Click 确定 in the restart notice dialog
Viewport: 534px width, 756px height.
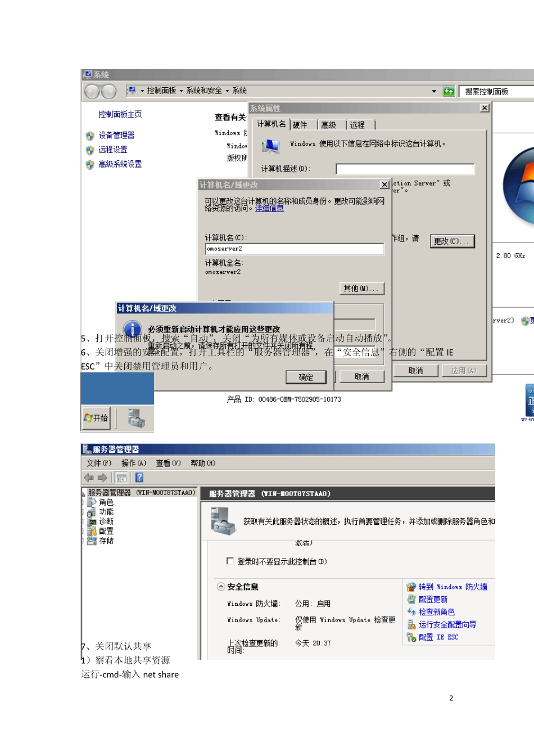click(306, 377)
